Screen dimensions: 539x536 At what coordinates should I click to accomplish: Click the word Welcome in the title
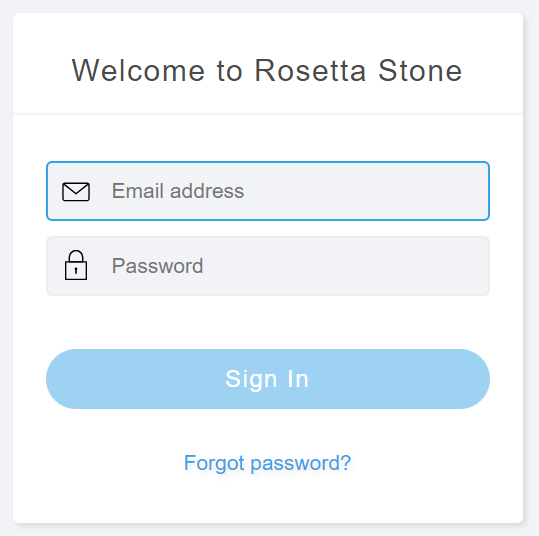click(138, 70)
